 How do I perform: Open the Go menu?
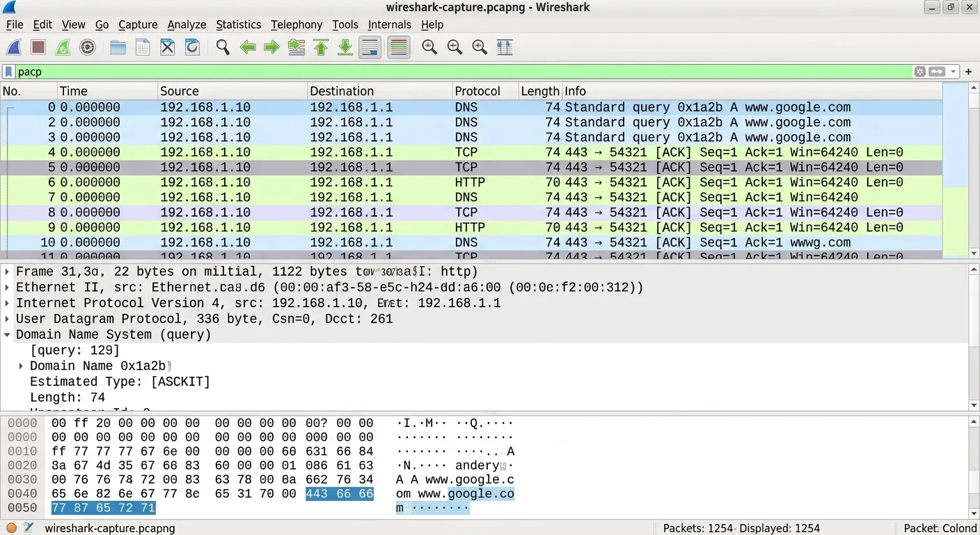[102, 24]
